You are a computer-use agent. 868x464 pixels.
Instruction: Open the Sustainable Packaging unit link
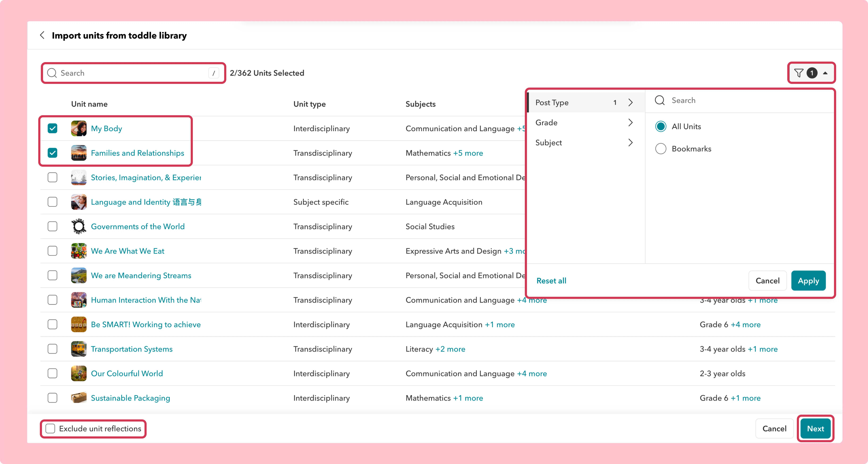[x=131, y=398]
